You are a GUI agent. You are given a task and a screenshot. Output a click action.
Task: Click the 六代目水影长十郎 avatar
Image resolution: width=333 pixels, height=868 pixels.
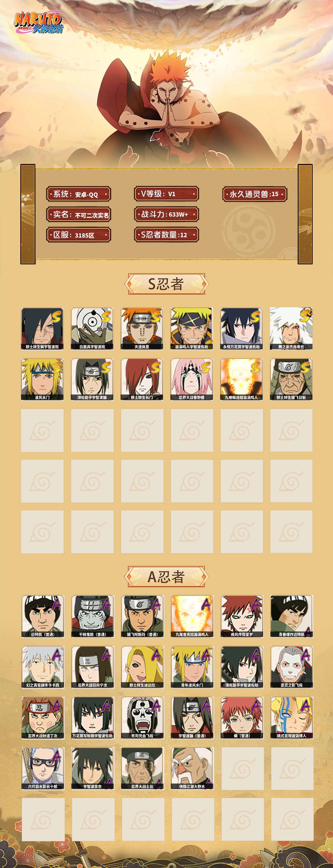pyautogui.click(x=43, y=769)
